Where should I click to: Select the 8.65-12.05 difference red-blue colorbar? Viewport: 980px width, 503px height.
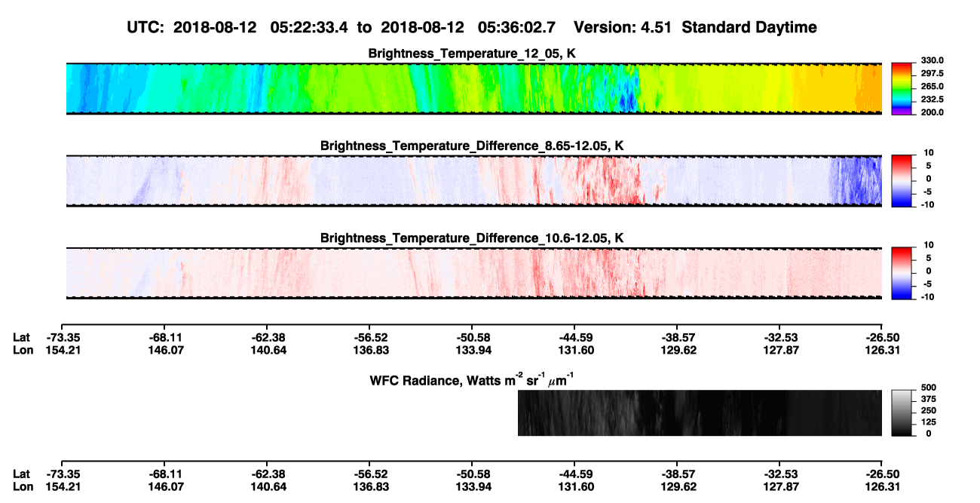(902, 180)
